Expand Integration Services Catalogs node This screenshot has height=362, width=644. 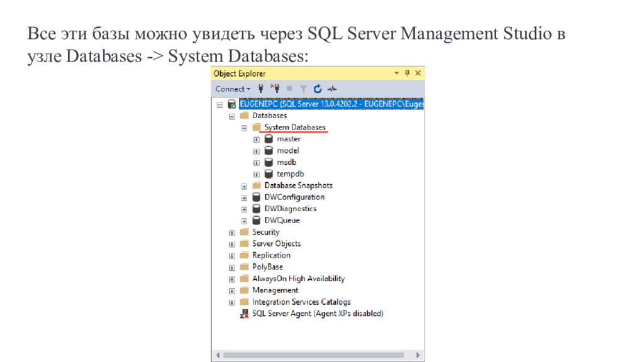point(232,302)
